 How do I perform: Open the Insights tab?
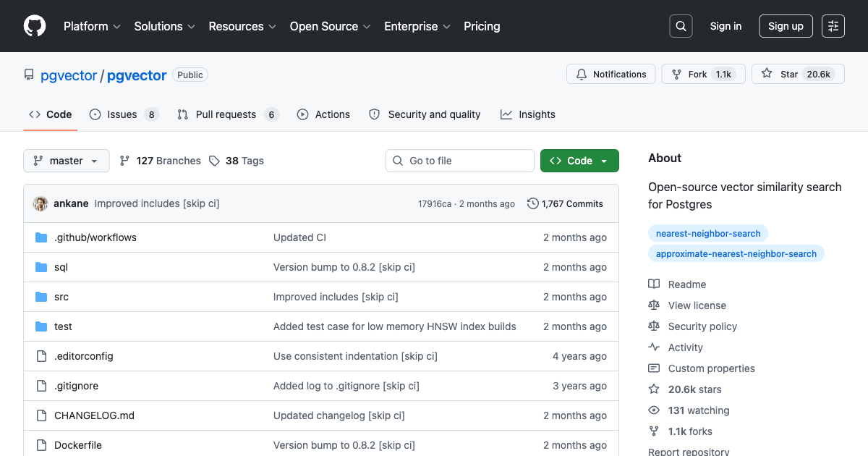528,114
